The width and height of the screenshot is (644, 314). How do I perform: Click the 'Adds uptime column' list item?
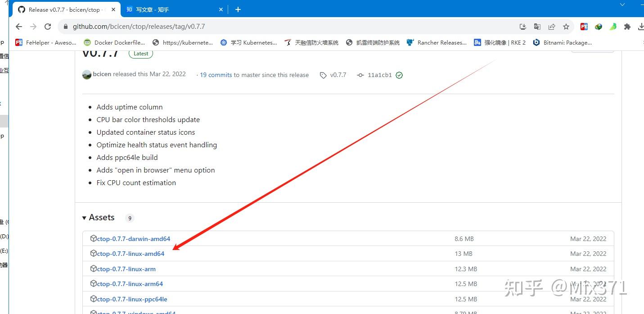click(x=130, y=107)
